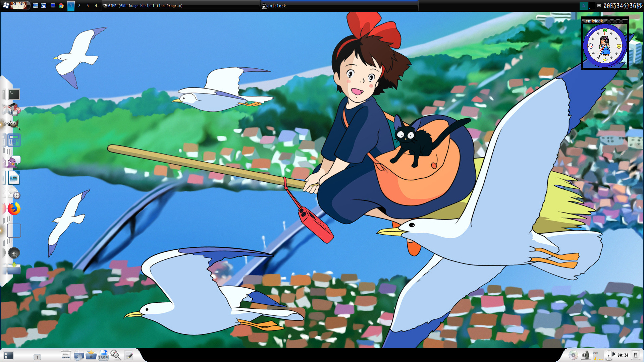
Task: Launch the terminal from the side dock
Action: pos(14,94)
